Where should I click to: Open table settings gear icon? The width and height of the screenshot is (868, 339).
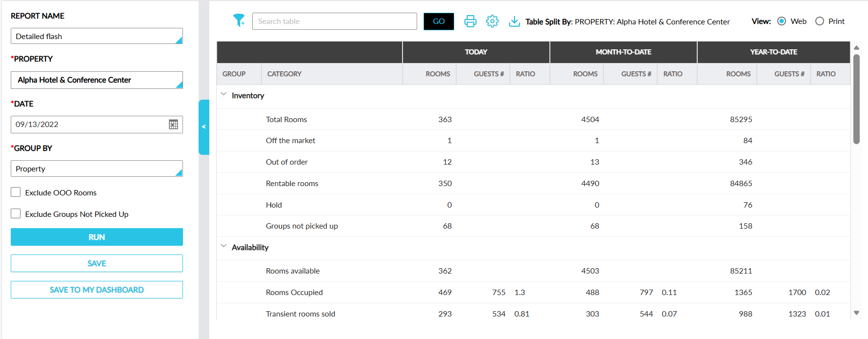point(492,21)
